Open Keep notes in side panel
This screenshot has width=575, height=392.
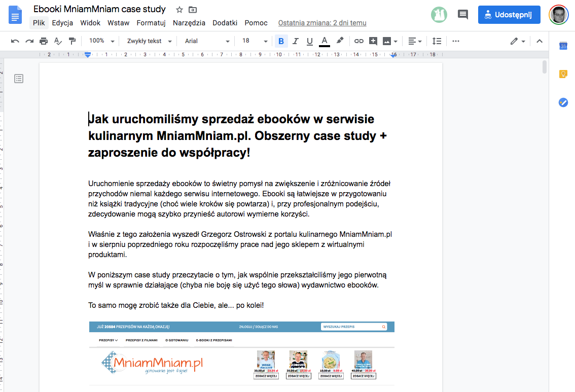[563, 74]
